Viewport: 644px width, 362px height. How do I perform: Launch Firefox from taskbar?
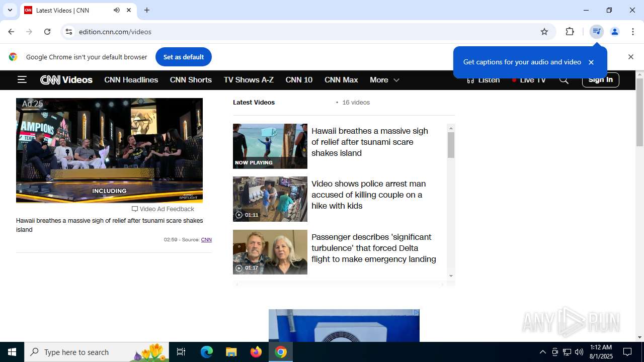[256, 352]
